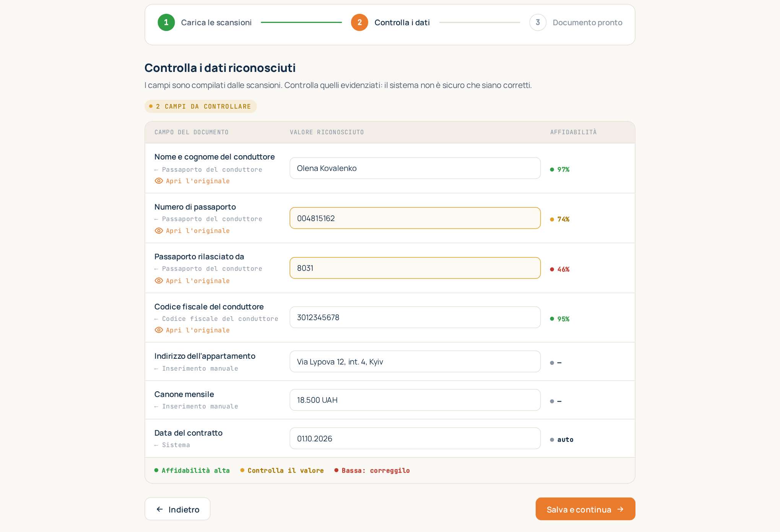The height and width of the screenshot is (532, 780).
Task: Edit the issuer field containing 8031
Action: coord(415,268)
